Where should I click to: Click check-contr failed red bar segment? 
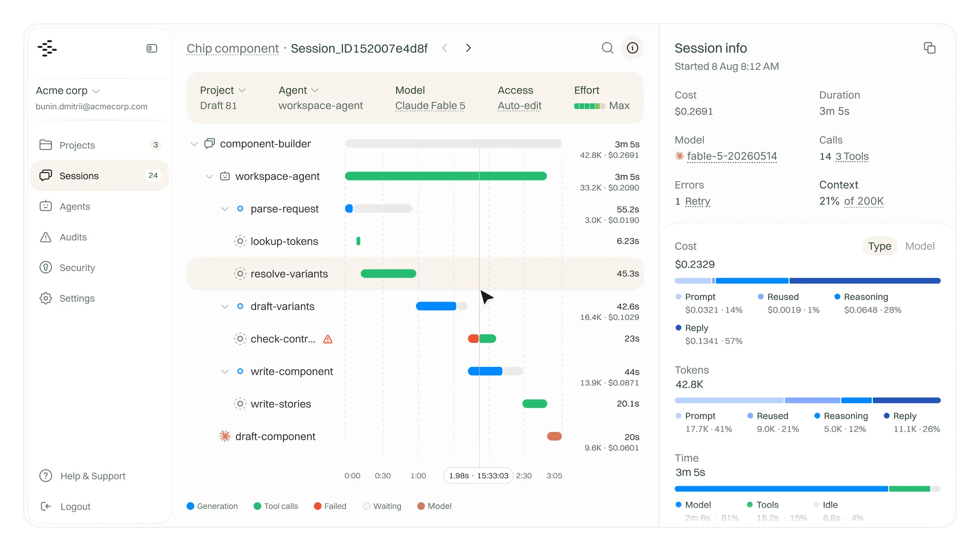pyautogui.click(x=473, y=338)
